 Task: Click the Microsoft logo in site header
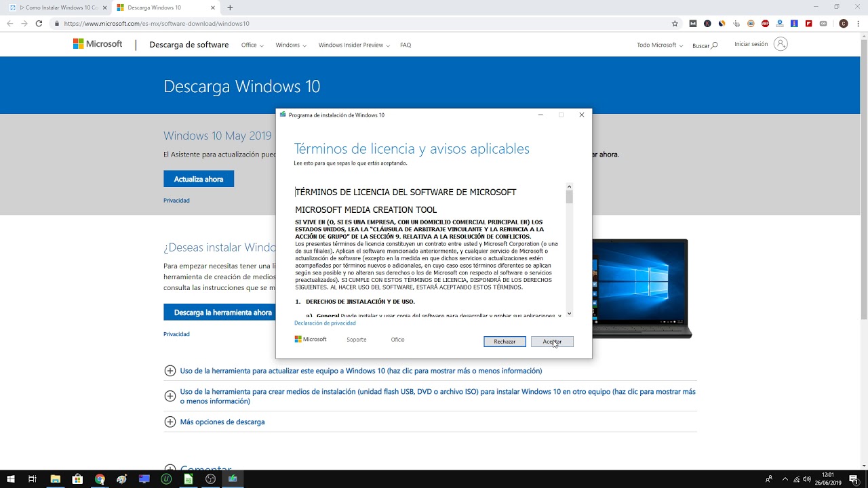[98, 44]
